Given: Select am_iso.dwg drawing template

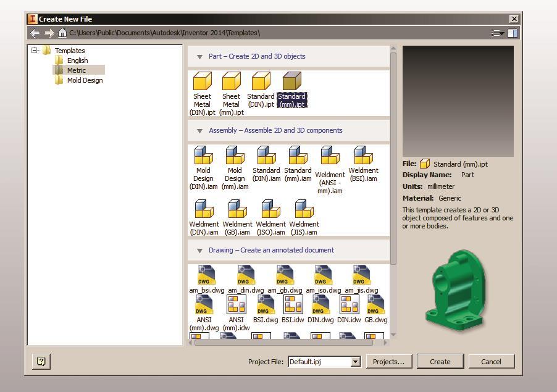Looking at the screenshot, I should (x=323, y=279).
